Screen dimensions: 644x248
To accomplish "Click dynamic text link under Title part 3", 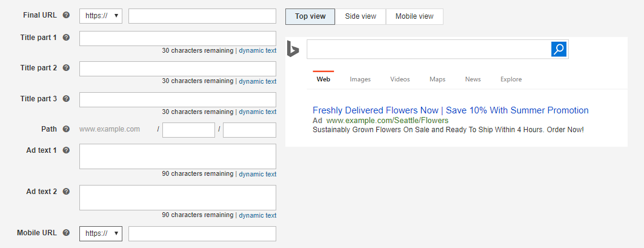I will (x=257, y=112).
